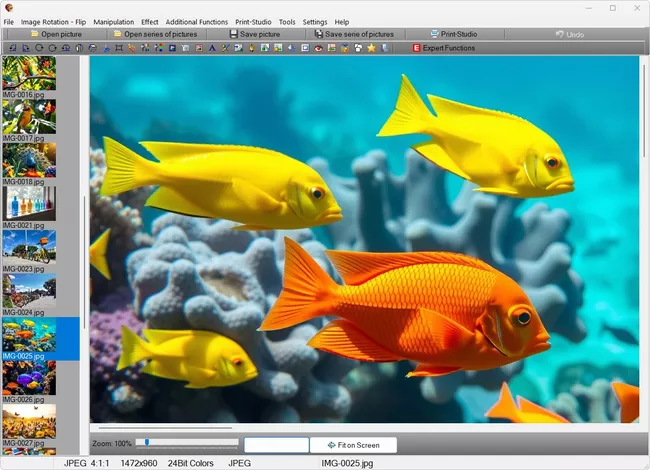Open the File menu
650x470 pixels.
click(9, 22)
